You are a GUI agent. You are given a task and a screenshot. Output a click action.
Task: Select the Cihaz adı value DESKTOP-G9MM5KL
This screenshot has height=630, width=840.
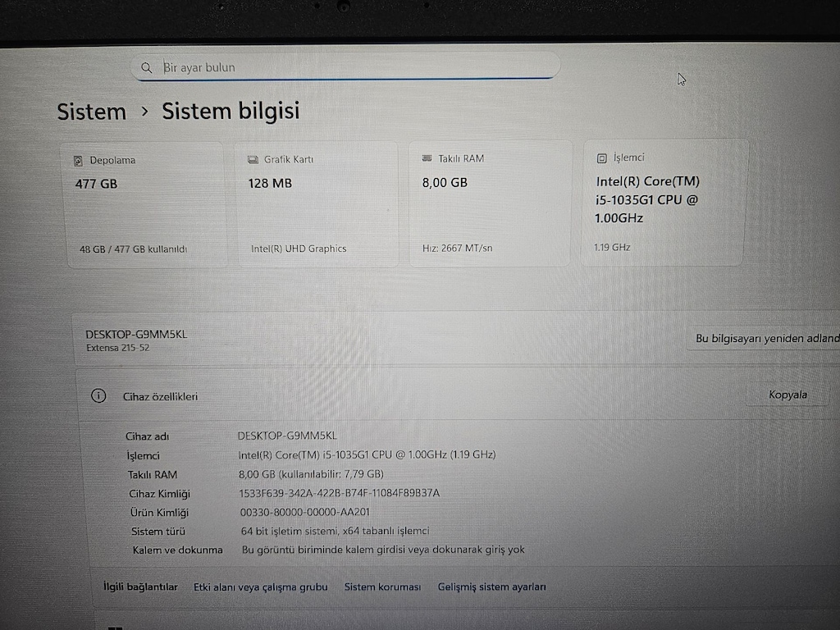click(287, 436)
